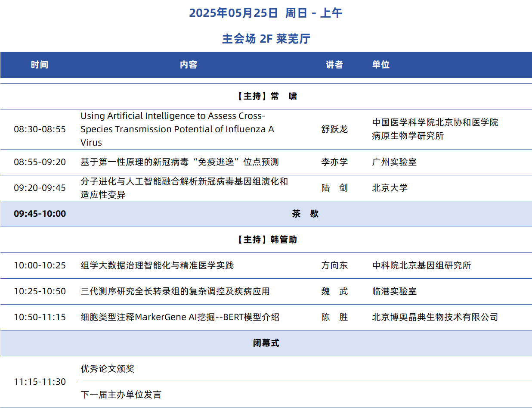This screenshot has height=408, width=532.
Task: Select the time slot 09:45-10:00
Action: click(x=40, y=214)
